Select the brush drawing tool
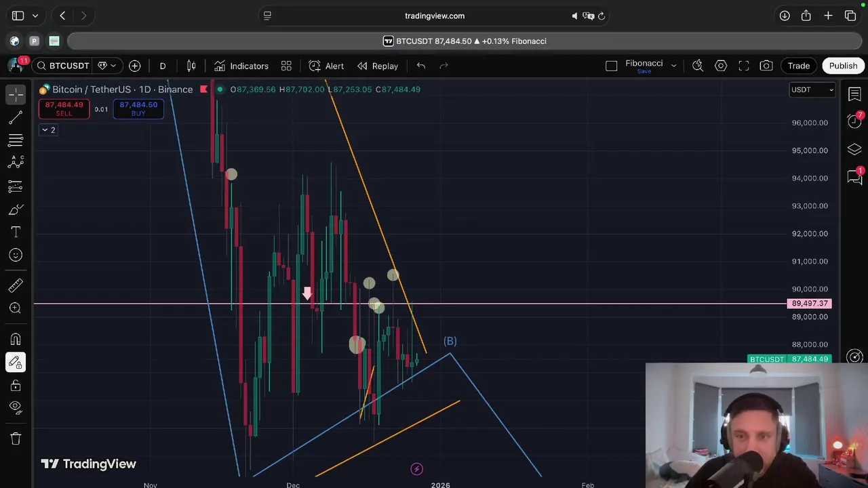This screenshot has height=488, width=868. click(16, 209)
